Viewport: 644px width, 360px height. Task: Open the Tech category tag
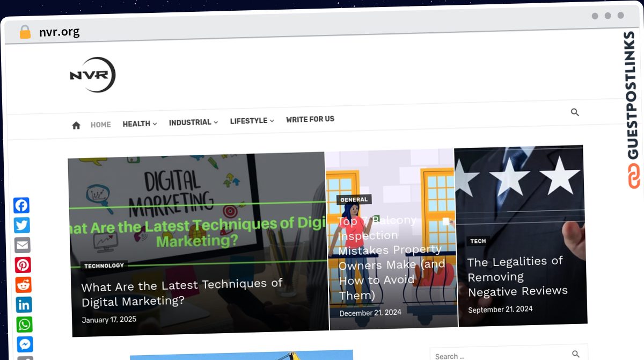478,241
